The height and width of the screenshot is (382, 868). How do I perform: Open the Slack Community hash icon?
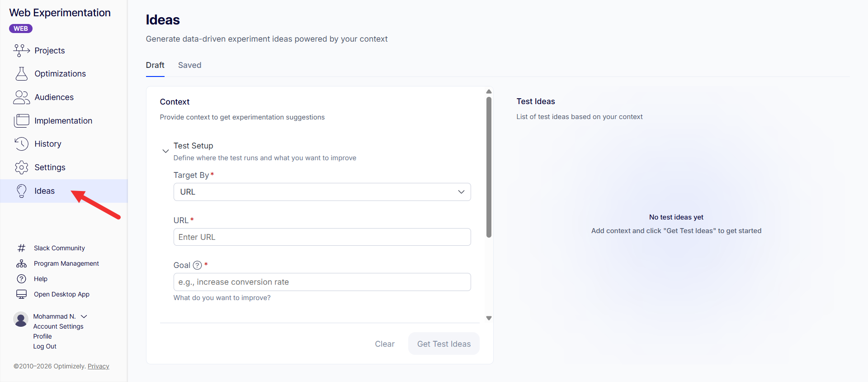[x=21, y=248]
